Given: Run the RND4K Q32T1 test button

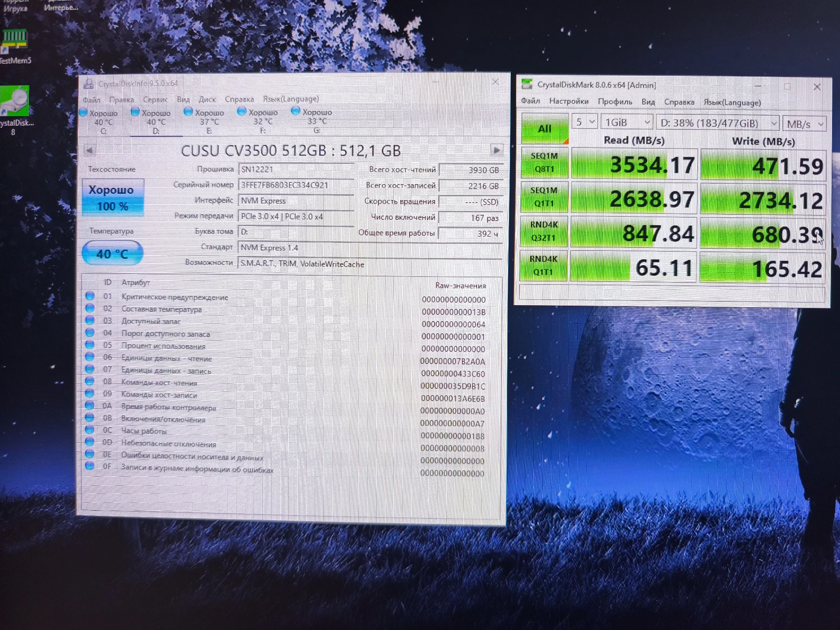Looking at the screenshot, I should 544,231.
